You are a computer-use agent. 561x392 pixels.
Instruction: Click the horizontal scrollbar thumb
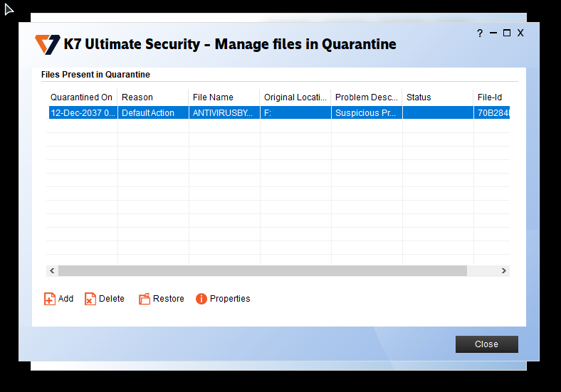click(263, 271)
